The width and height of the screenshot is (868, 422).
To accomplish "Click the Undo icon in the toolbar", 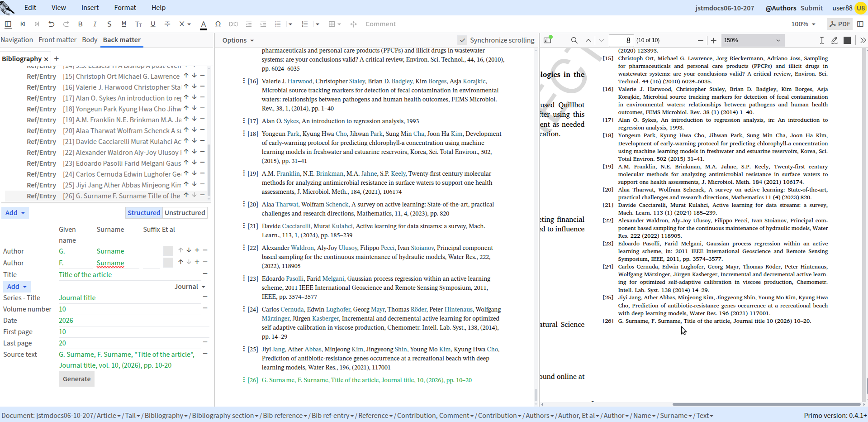I will (x=51, y=24).
